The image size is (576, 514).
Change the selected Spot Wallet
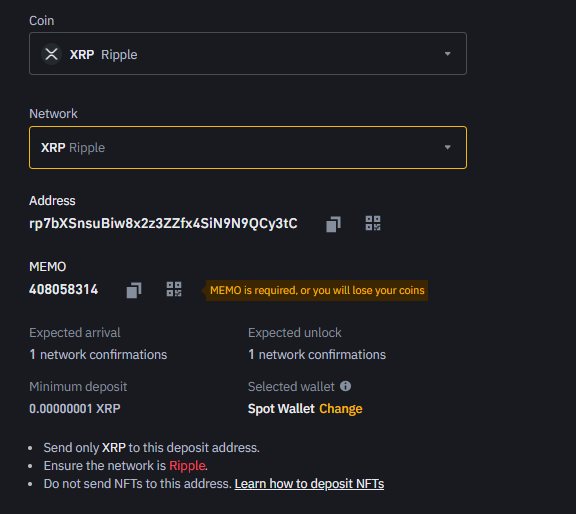(x=341, y=409)
